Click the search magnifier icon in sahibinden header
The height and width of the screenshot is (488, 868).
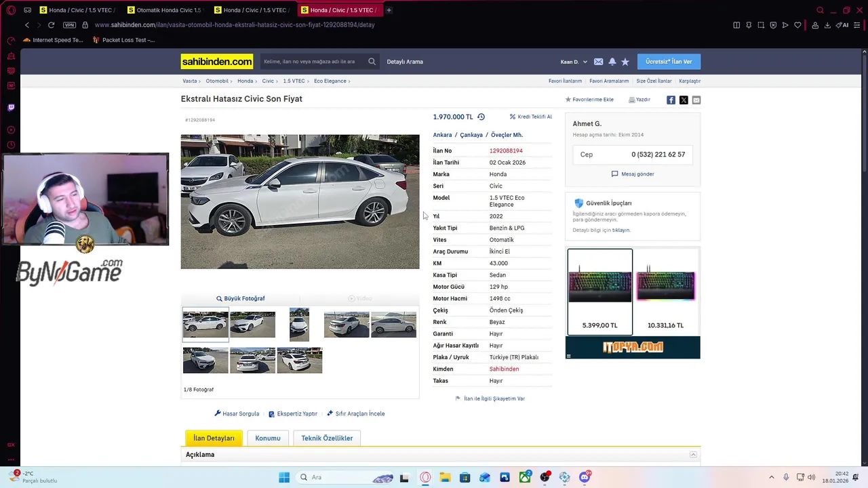[372, 62]
